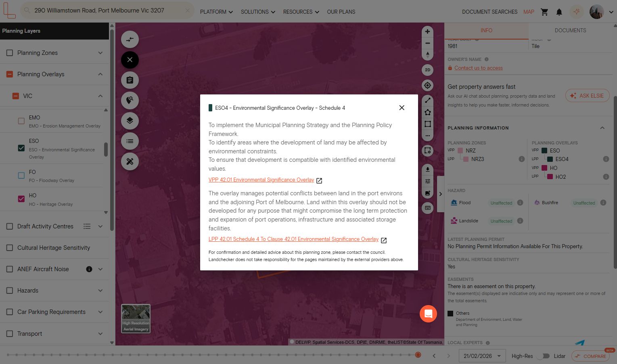The height and width of the screenshot is (364, 617).
Task: Collapse the Planning Information section
Action: point(602,128)
